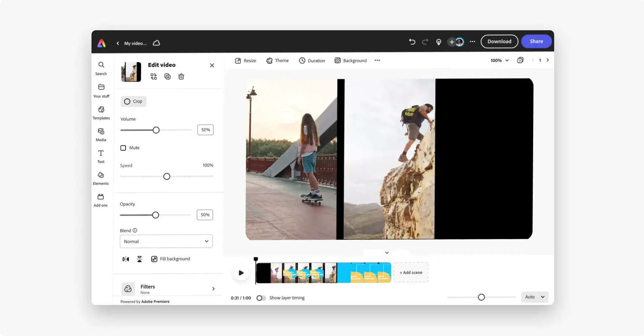
Task: Click the timeline playhead marker
Action: coord(256,260)
